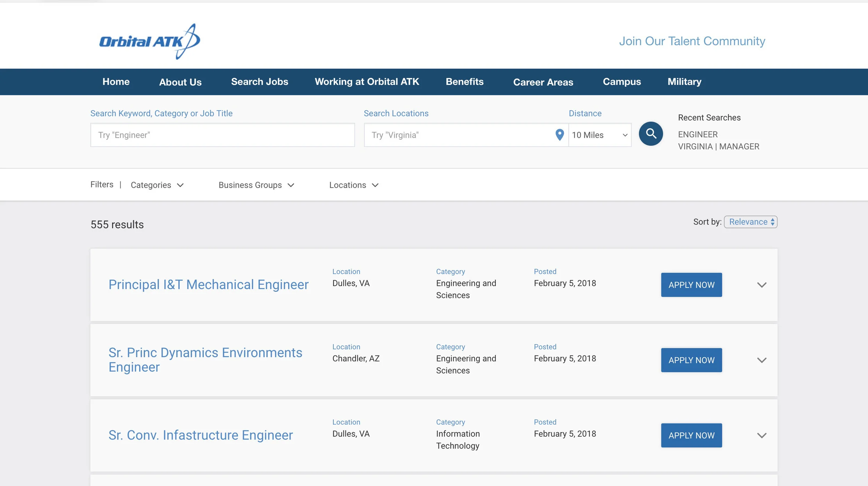Open the Business Groups filter
The height and width of the screenshot is (486, 868).
pyautogui.click(x=256, y=185)
